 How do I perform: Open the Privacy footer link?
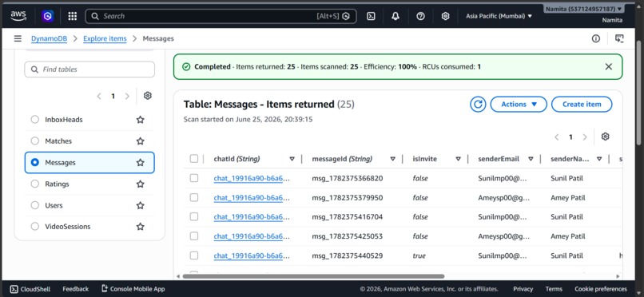[523, 289]
